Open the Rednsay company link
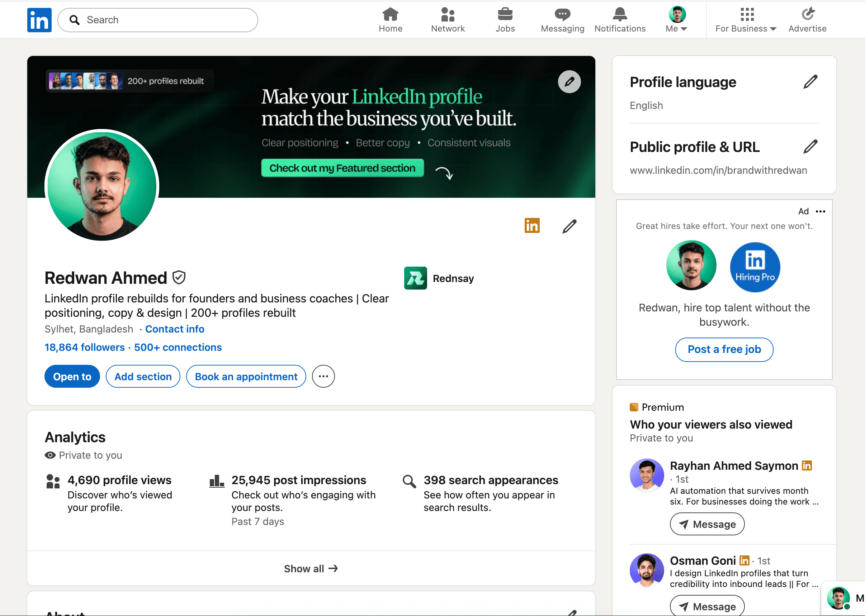 pos(439,278)
